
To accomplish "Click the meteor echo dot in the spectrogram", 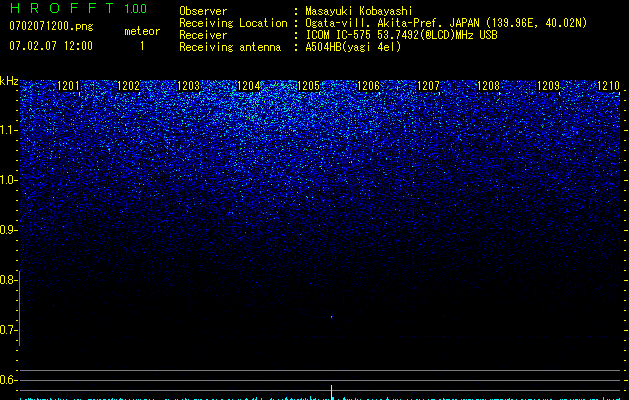I will 332,317.
